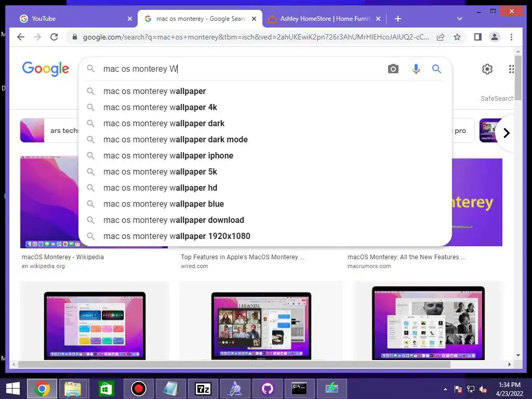The width and height of the screenshot is (532, 399).
Task: Open MacBook FaceTime call image thumbnail
Action: point(261,321)
